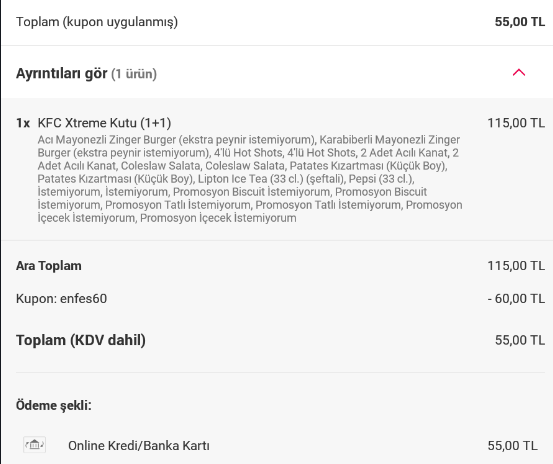Click the Toplam (KDV dahil) label
Image resolution: width=553 pixels, height=464 pixels.
[x=81, y=340]
